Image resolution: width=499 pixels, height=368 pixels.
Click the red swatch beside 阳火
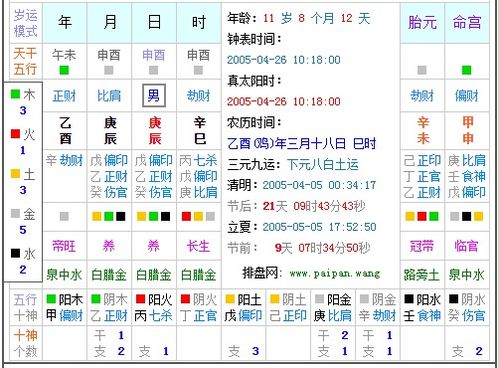(140, 299)
